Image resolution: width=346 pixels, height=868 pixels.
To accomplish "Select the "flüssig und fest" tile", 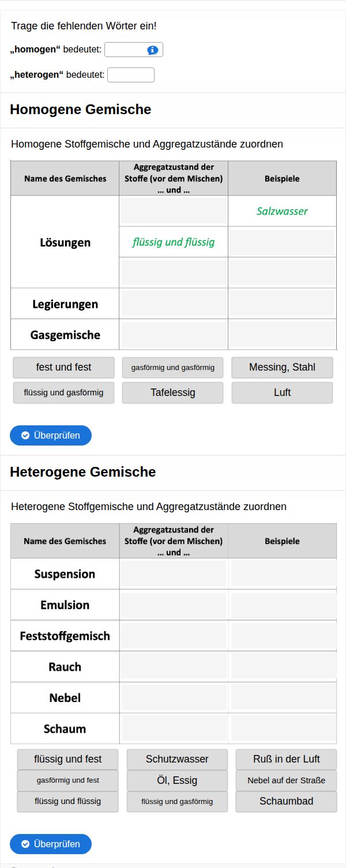I will [68, 759].
